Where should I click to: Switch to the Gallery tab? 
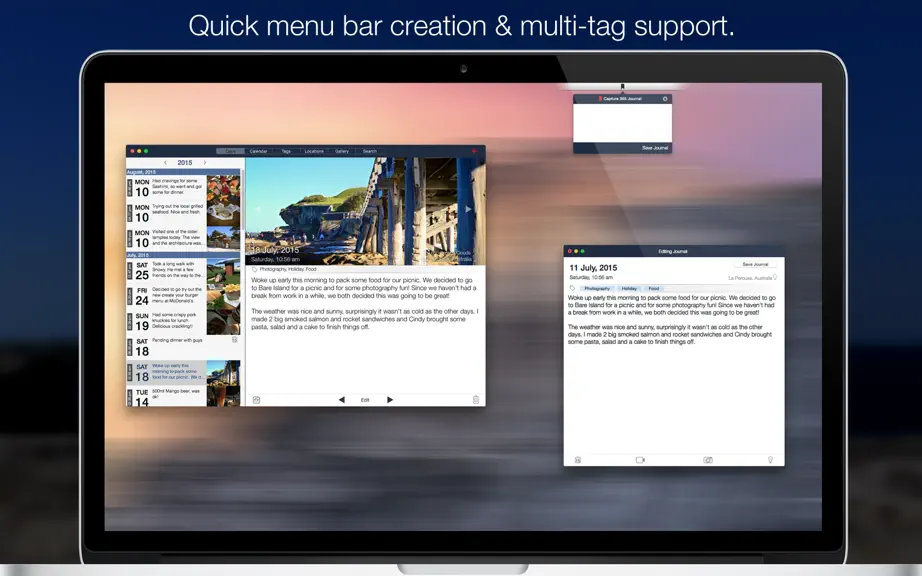click(342, 151)
